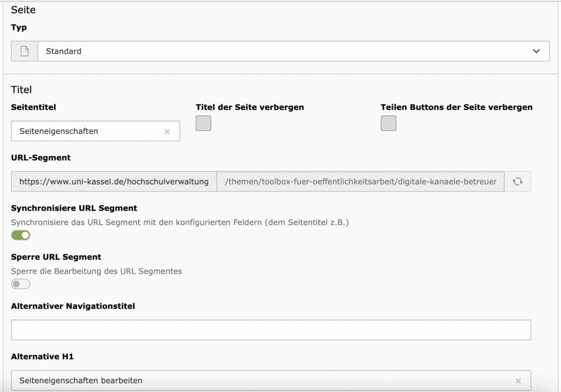Click the 'Sperre URL Segment' label

[56, 257]
